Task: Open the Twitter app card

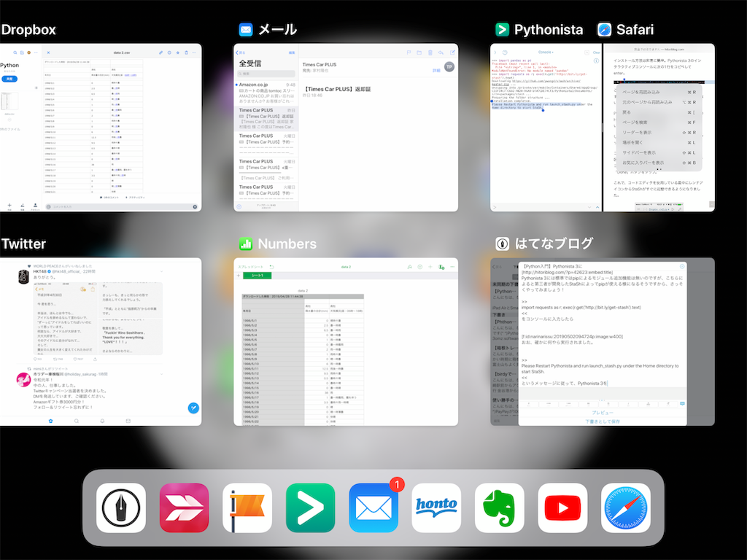Action: (x=101, y=341)
